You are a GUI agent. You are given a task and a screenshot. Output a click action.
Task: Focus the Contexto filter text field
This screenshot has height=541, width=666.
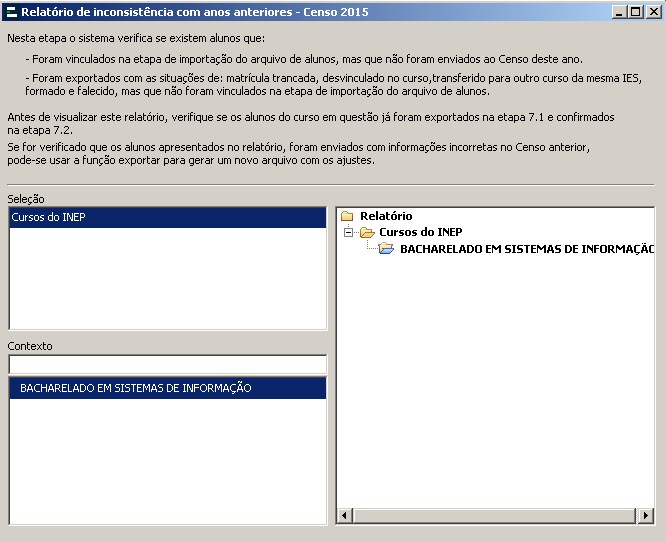167,364
